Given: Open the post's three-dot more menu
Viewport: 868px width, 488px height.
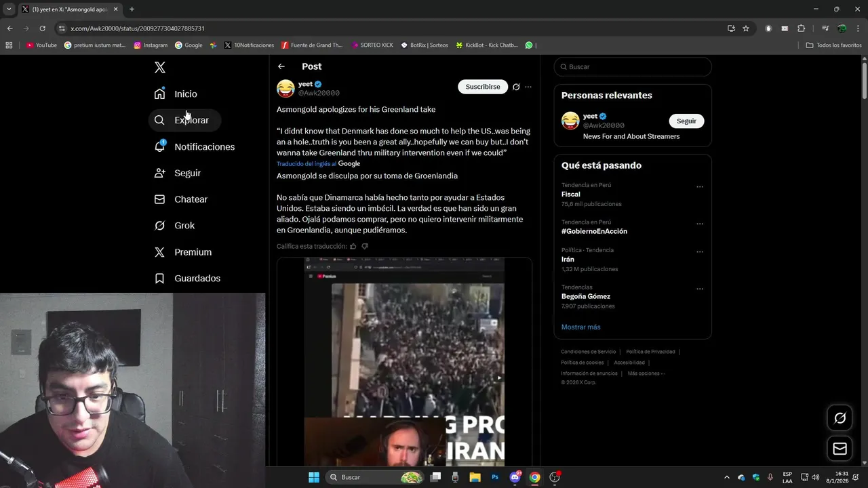Looking at the screenshot, I should (528, 87).
